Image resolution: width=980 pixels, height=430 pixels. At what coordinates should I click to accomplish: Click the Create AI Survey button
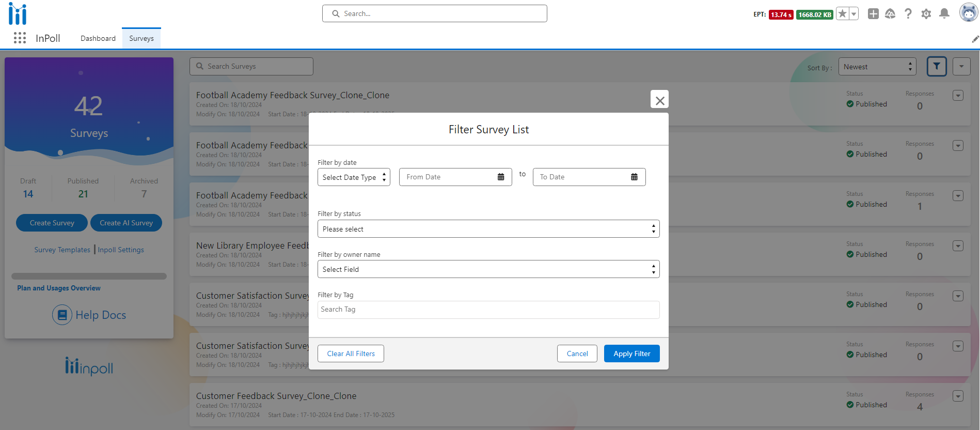pyautogui.click(x=127, y=223)
